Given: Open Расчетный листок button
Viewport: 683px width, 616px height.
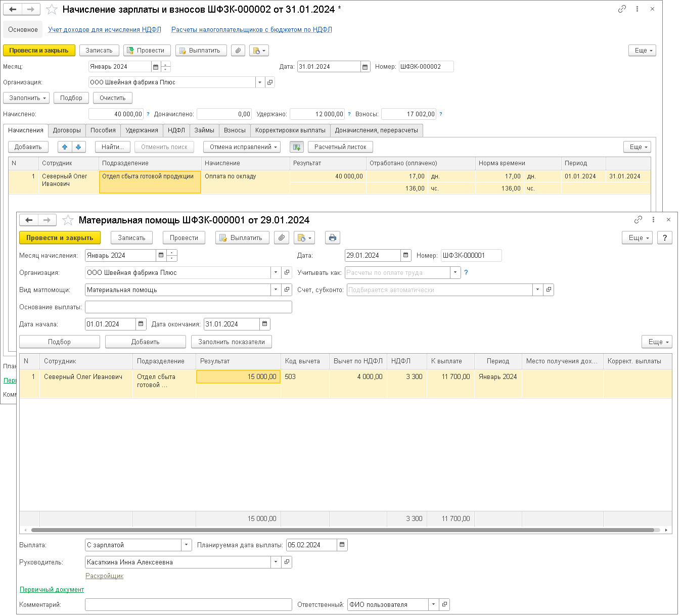Looking at the screenshot, I should pos(340,147).
